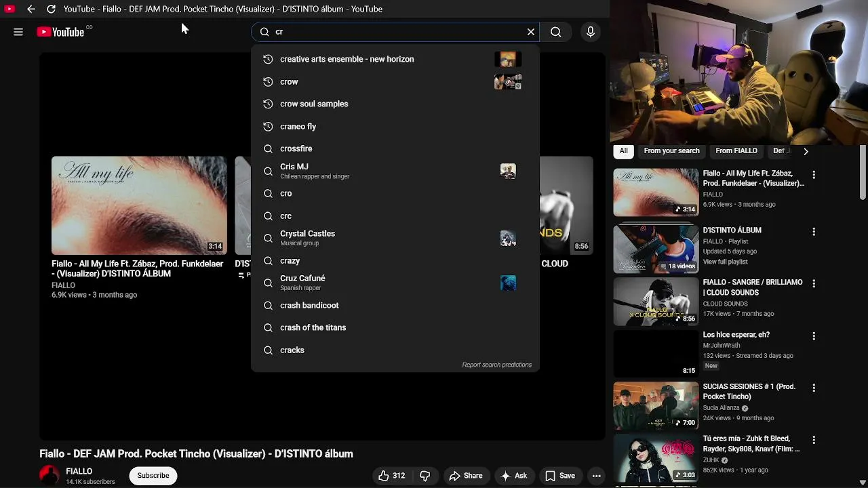Open more actions three-dot menu
The width and height of the screenshot is (868, 488).
coord(597,476)
